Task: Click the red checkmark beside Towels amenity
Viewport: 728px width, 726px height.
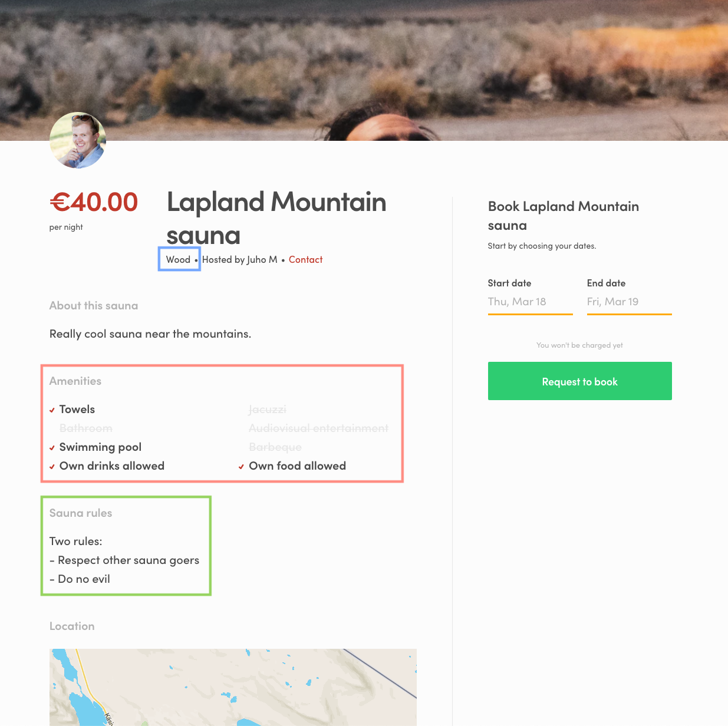Action: (52, 410)
